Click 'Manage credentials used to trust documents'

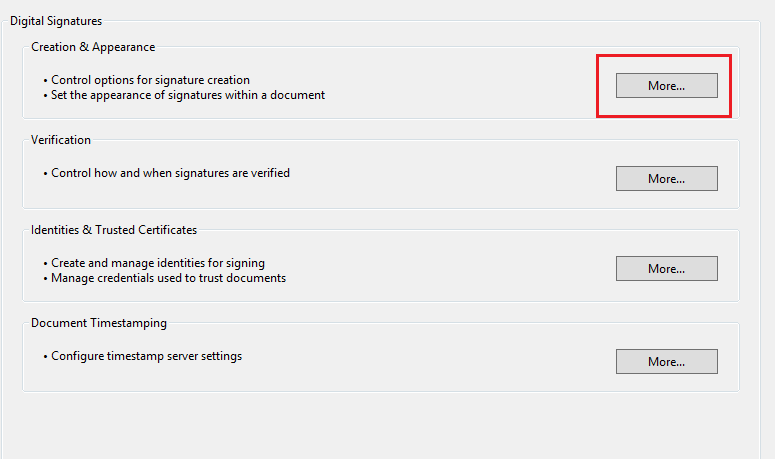pyautogui.click(x=168, y=278)
